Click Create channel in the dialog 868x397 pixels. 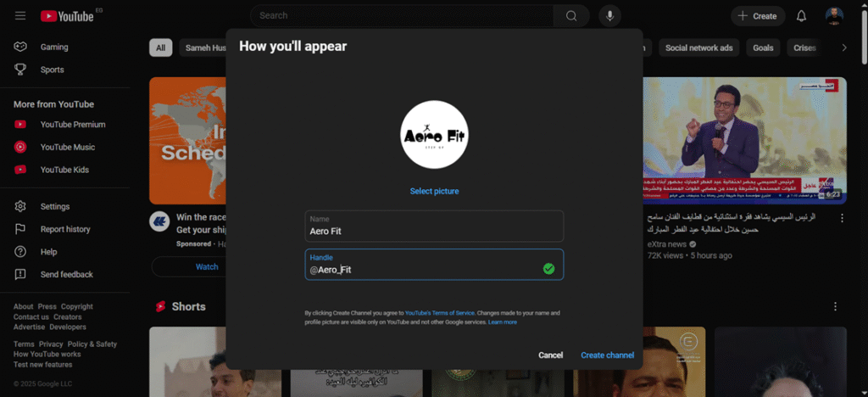click(607, 355)
